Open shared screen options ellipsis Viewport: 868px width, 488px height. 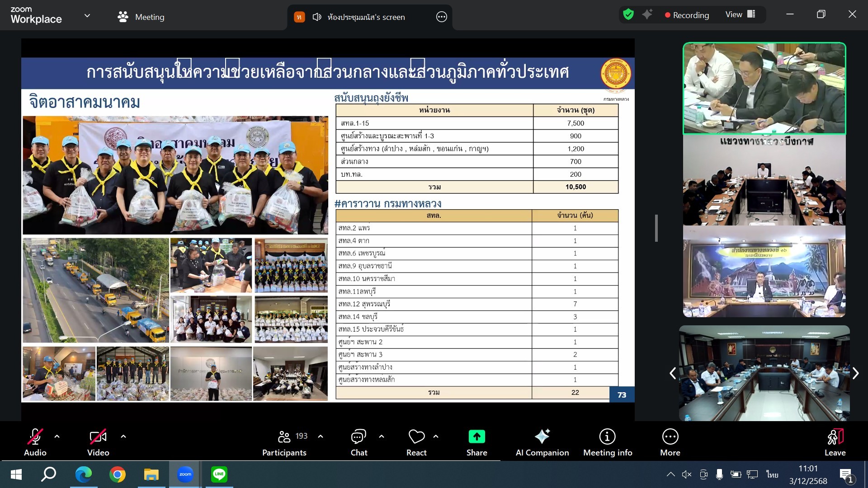click(441, 17)
